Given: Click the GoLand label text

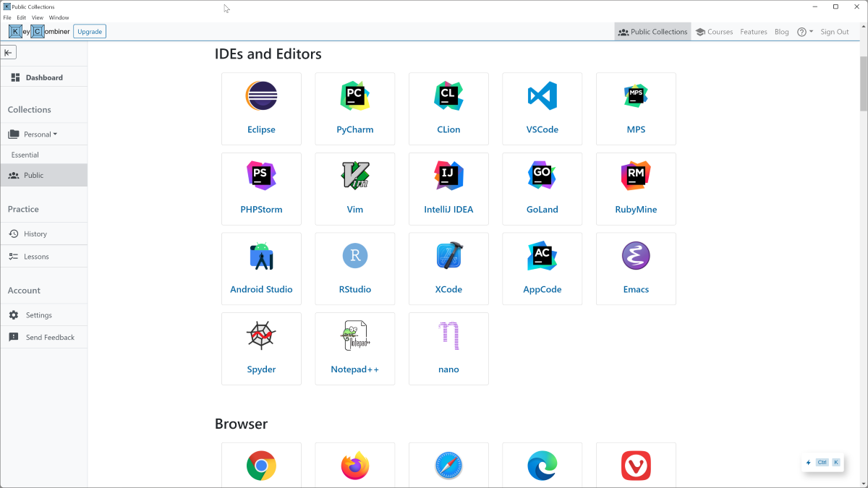Looking at the screenshot, I should click(x=542, y=210).
